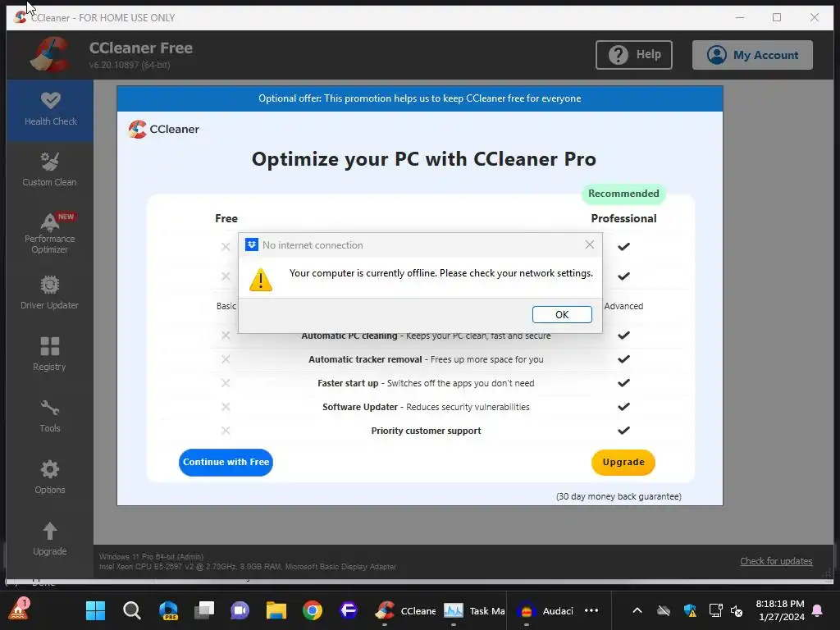
Task: Click Check for updates link
Action: [x=776, y=561]
